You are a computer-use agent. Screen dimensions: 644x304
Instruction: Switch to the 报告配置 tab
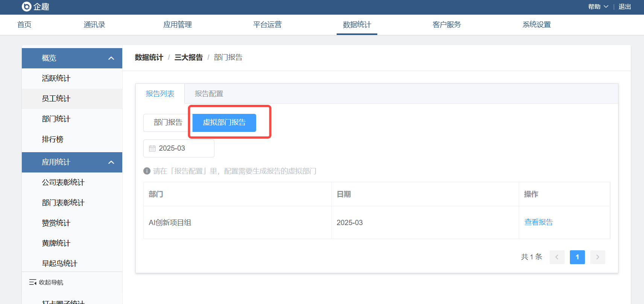pyautogui.click(x=209, y=94)
